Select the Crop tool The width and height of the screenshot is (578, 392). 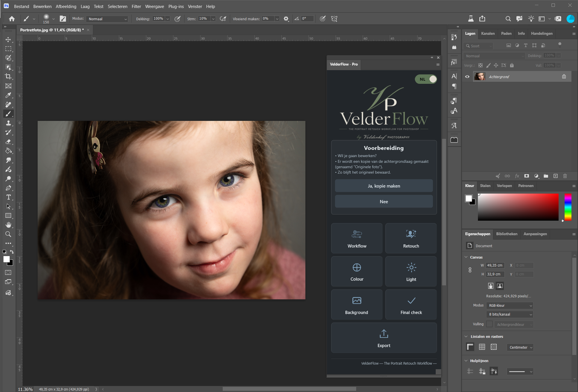pyautogui.click(x=8, y=77)
